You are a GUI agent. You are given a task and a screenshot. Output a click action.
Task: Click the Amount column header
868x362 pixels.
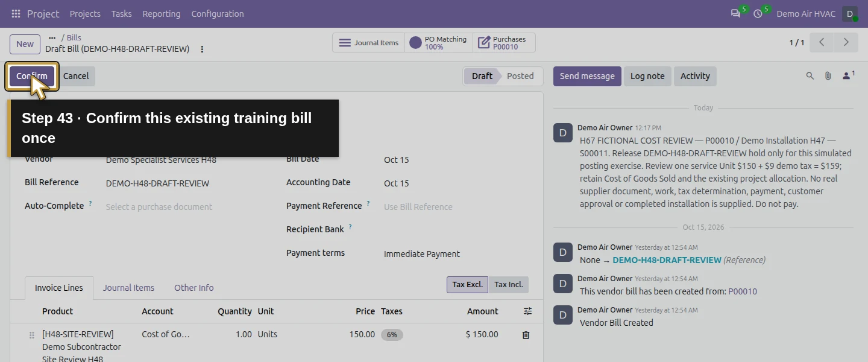click(x=482, y=311)
